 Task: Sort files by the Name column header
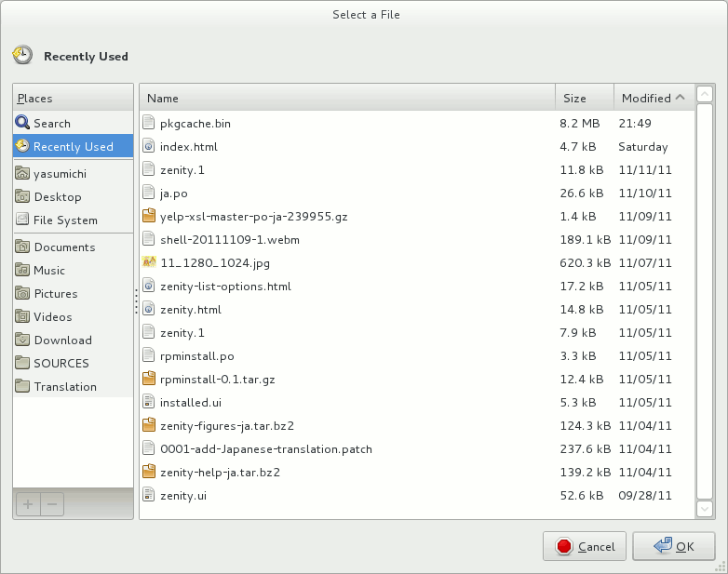click(162, 98)
